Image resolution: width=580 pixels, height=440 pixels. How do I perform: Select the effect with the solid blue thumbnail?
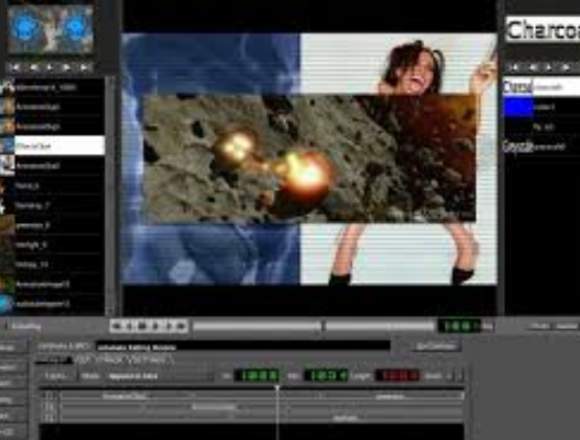tap(542, 107)
